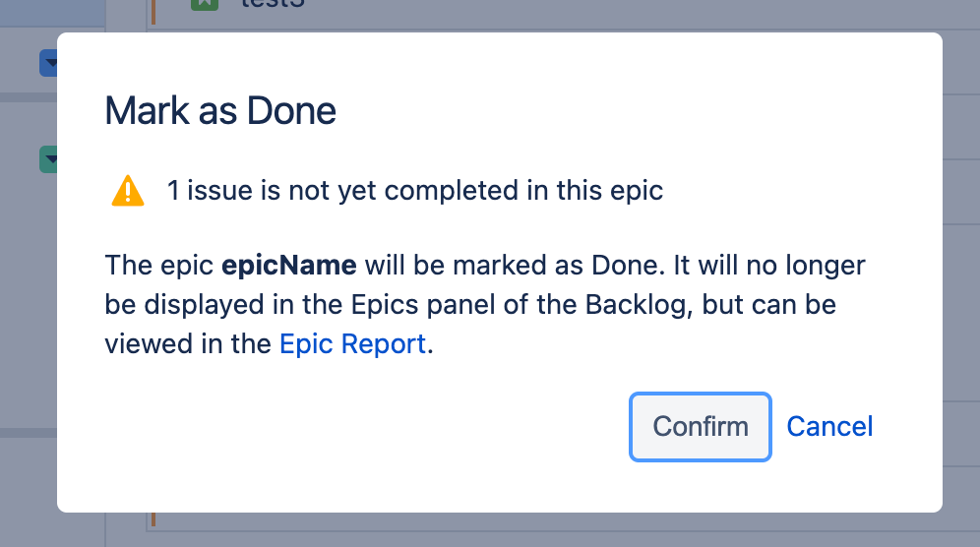980x547 pixels.
Task: Click the 'Epics panel of the Backlog' text
Action: [x=529, y=305]
